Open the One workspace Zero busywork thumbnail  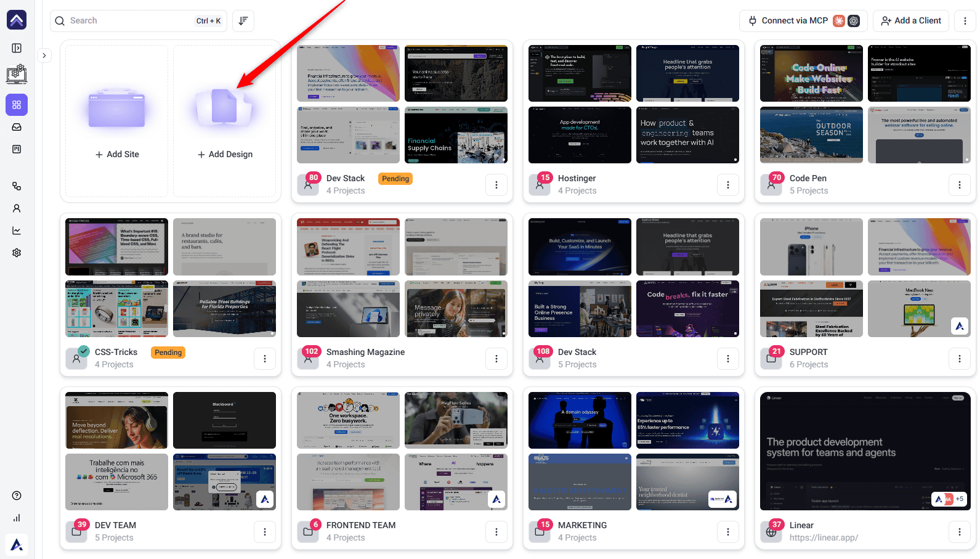click(x=348, y=420)
